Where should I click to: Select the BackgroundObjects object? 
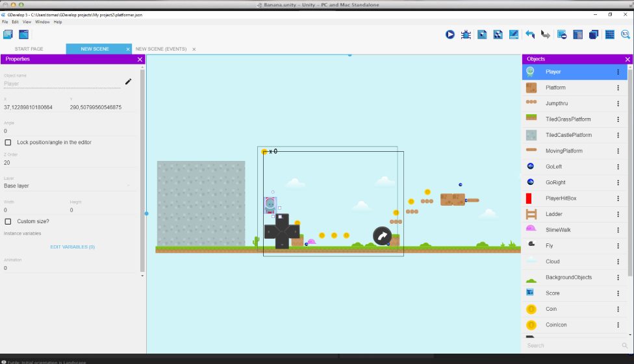point(574,277)
